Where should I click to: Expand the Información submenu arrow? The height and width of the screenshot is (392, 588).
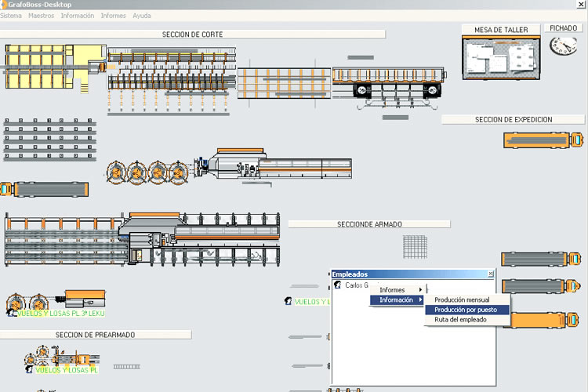point(420,299)
